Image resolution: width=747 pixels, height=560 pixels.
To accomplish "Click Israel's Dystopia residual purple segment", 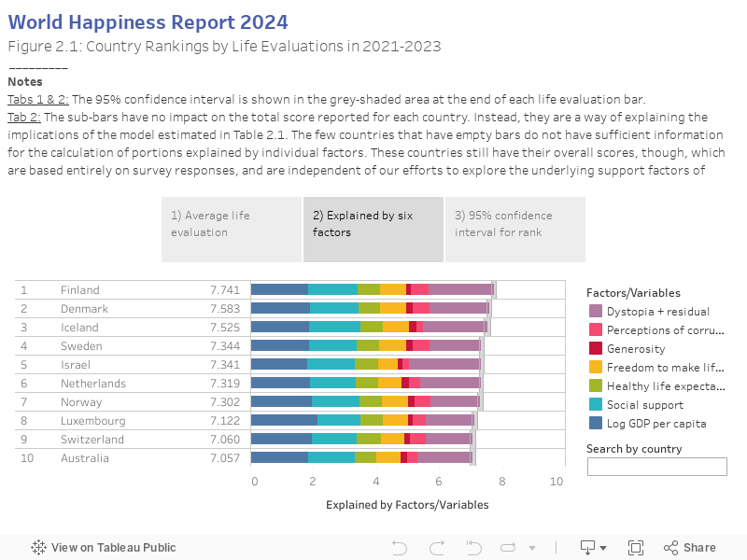I will tap(444, 364).
